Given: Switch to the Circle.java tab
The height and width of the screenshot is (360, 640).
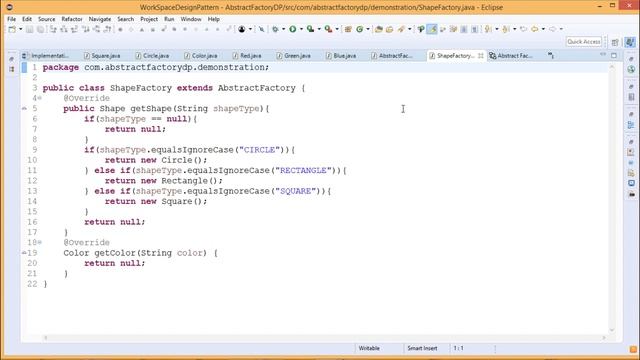Looking at the screenshot, I should [153, 56].
